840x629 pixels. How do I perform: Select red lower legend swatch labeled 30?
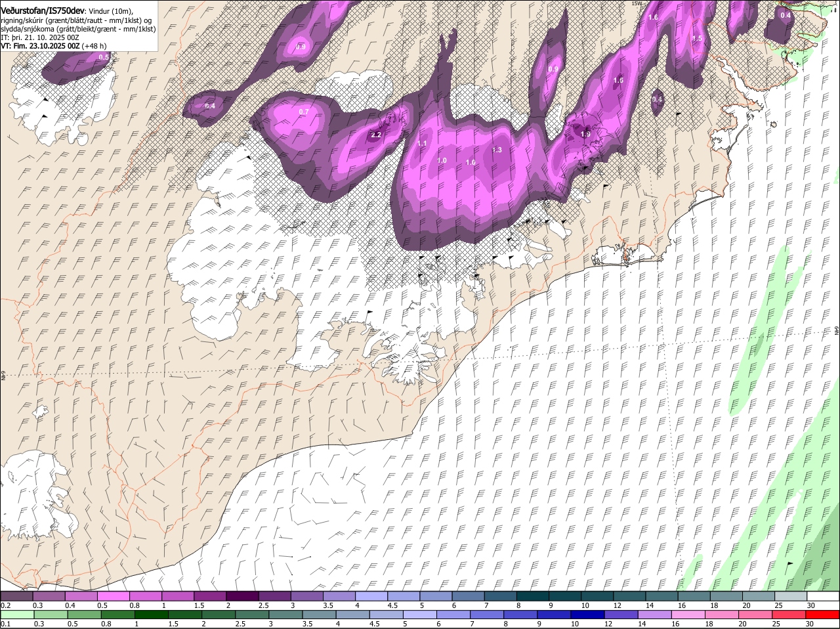(824, 615)
